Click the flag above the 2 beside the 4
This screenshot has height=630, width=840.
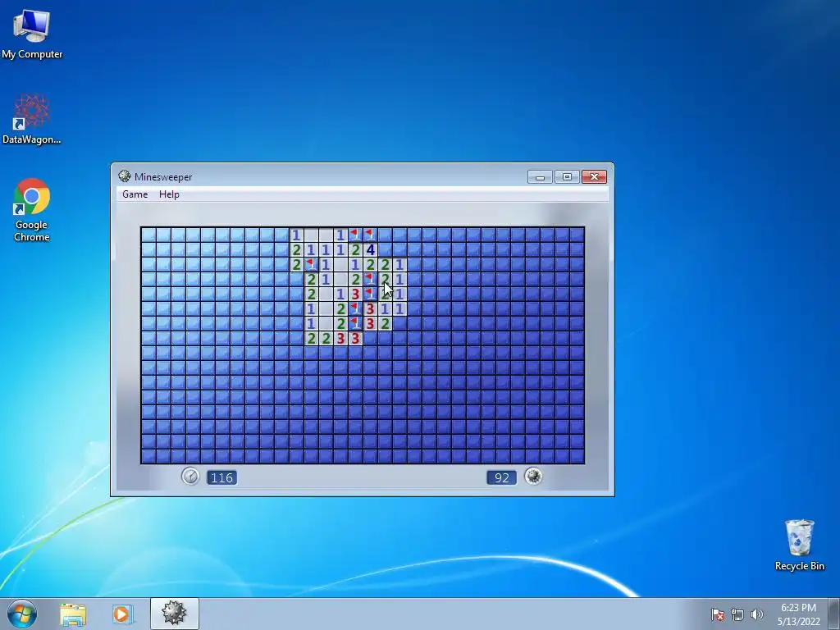(x=355, y=235)
